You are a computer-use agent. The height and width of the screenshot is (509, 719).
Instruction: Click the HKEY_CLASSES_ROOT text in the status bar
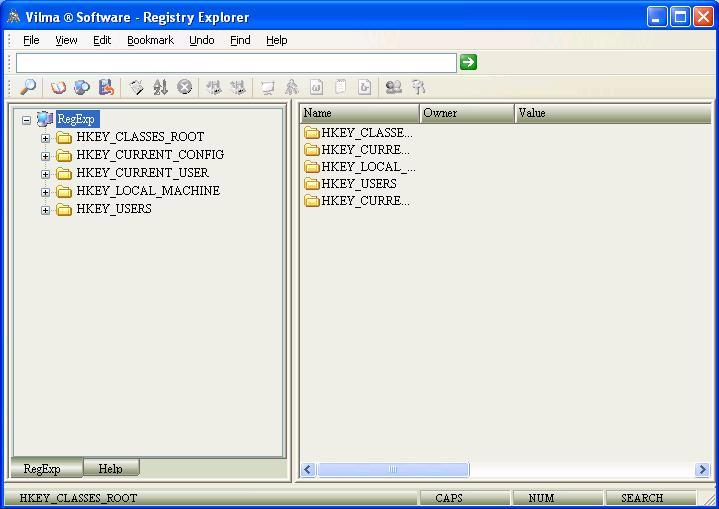pos(78,498)
